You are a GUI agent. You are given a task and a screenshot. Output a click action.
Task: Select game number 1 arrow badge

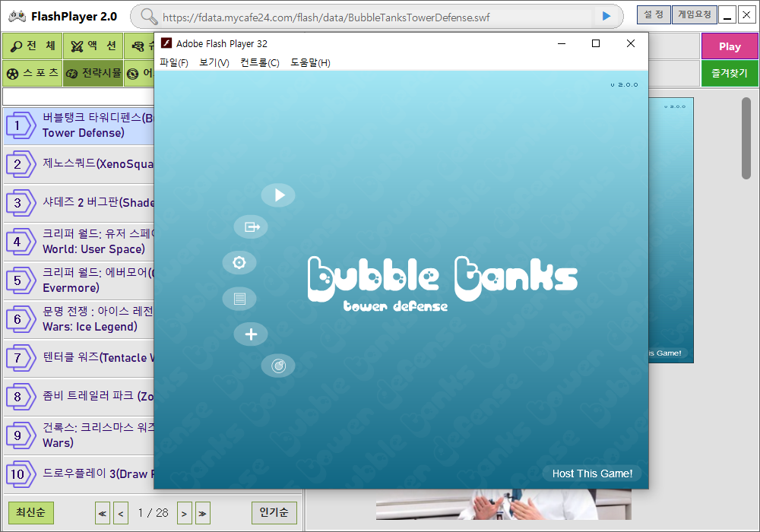tap(21, 125)
